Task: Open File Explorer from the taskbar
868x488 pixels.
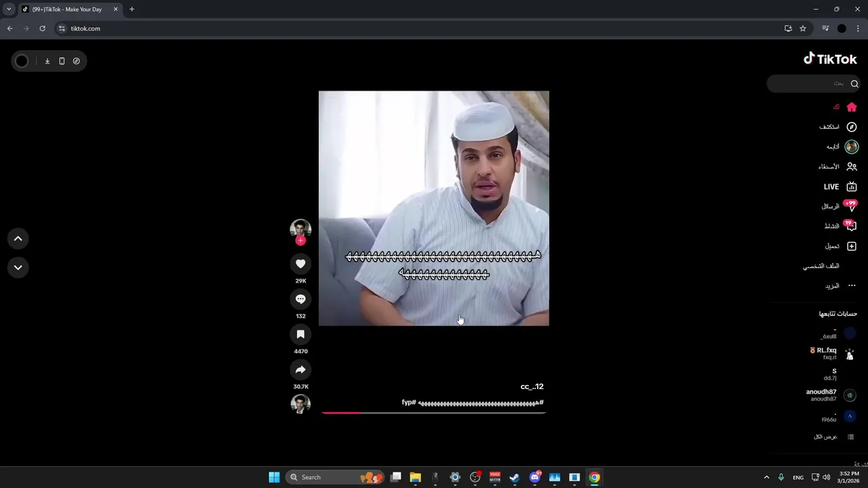Action: [415, 477]
